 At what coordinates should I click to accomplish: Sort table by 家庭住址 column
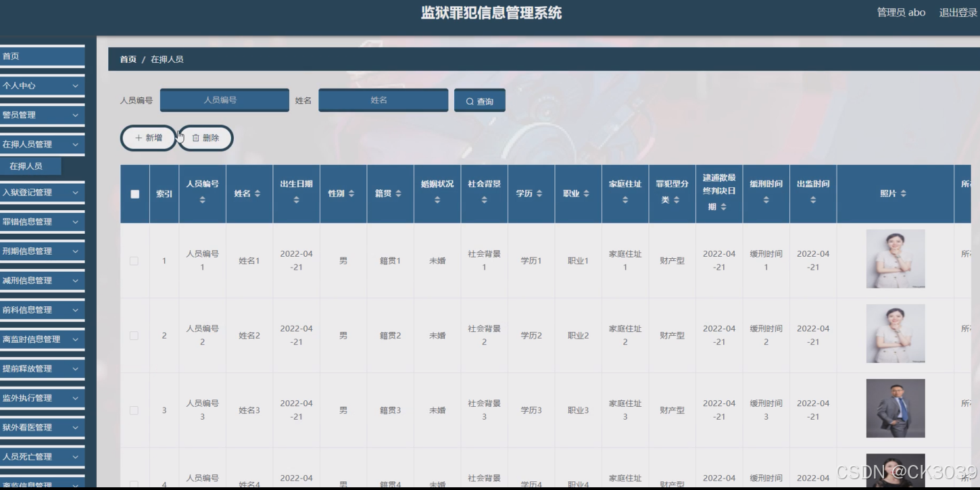625,200
